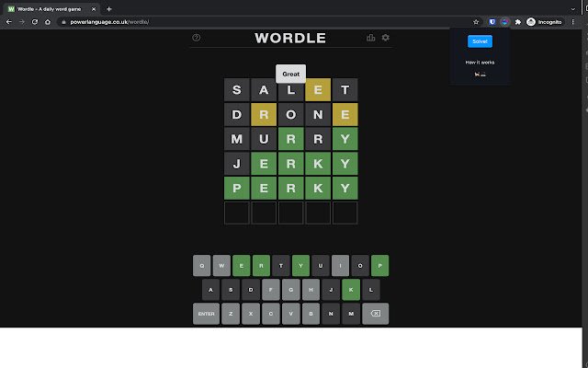Screen dimensions: 588x368
Task: Click the F key on keyboard
Action: pyautogui.click(x=271, y=290)
